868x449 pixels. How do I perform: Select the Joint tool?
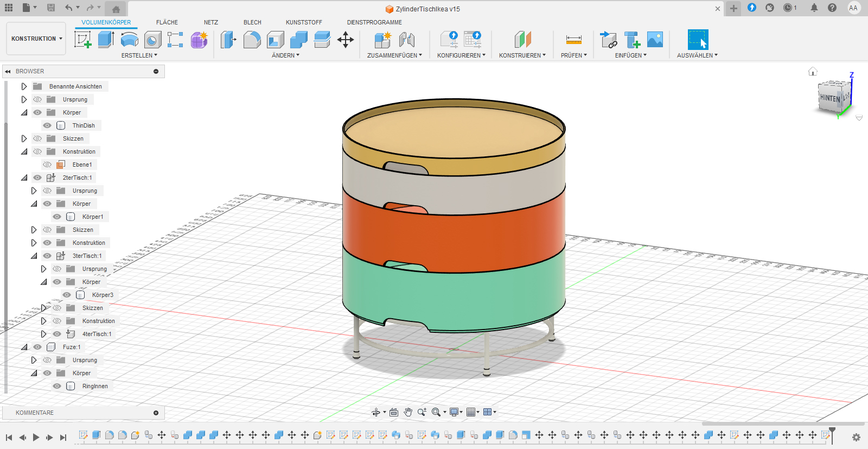[406, 40]
